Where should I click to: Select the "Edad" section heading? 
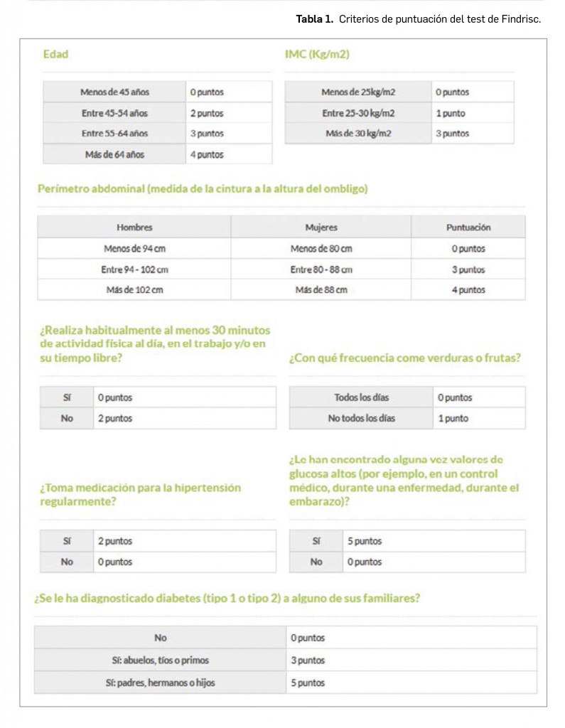55,54
